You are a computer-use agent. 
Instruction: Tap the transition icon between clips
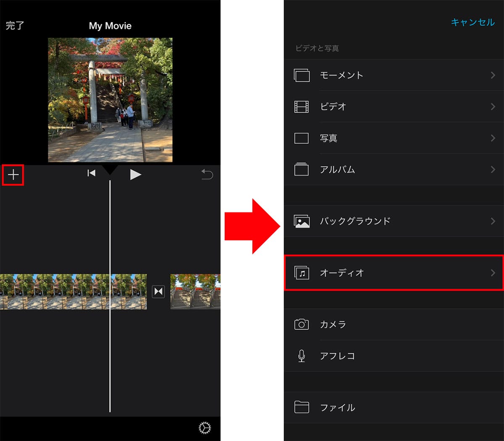158,291
